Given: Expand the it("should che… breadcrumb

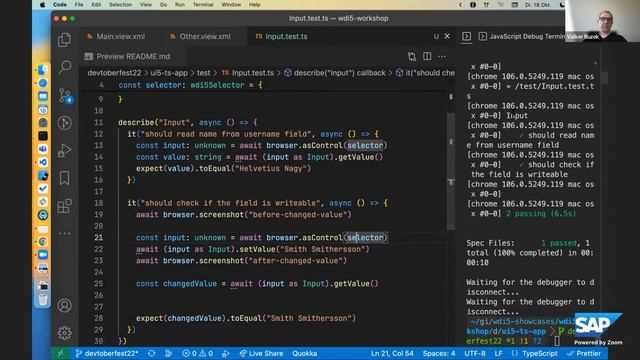Looking at the screenshot, I should pos(425,73).
